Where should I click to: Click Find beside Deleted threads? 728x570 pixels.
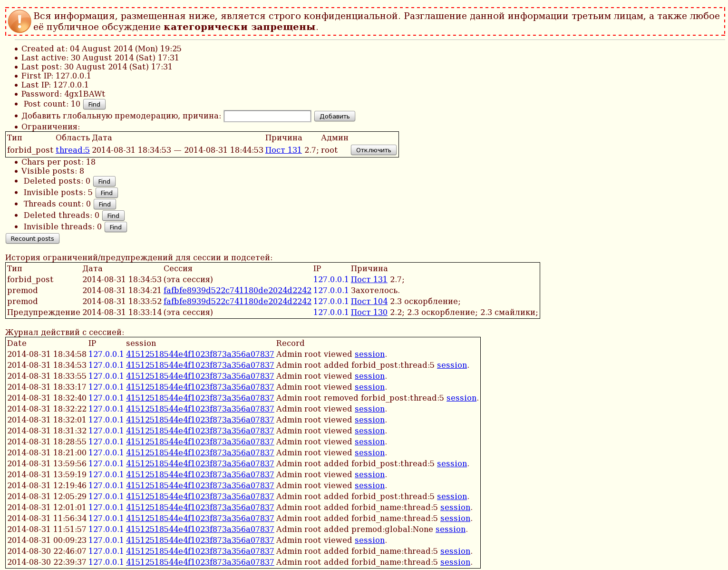(x=113, y=216)
